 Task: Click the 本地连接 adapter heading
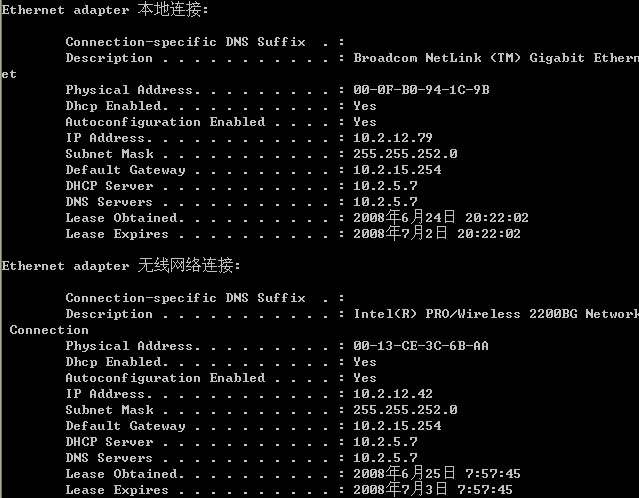coord(105,10)
